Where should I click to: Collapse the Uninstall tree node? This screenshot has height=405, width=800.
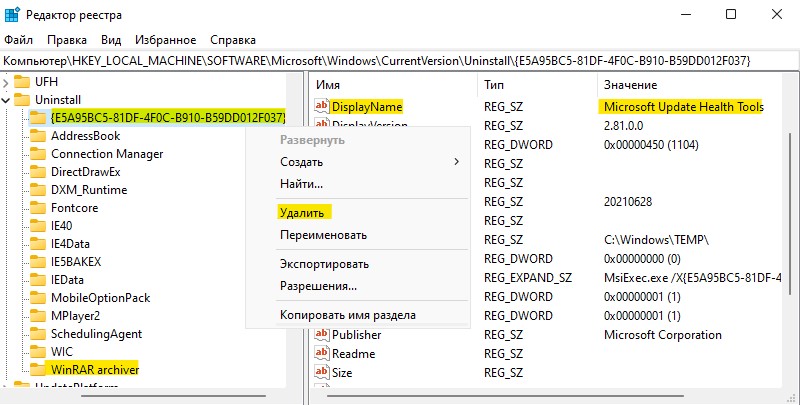(x=6, y=100)
